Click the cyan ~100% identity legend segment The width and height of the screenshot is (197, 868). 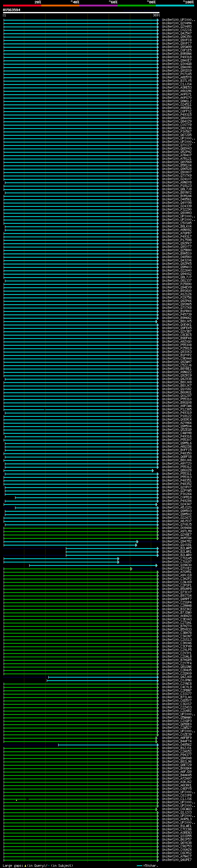[175, 6]
